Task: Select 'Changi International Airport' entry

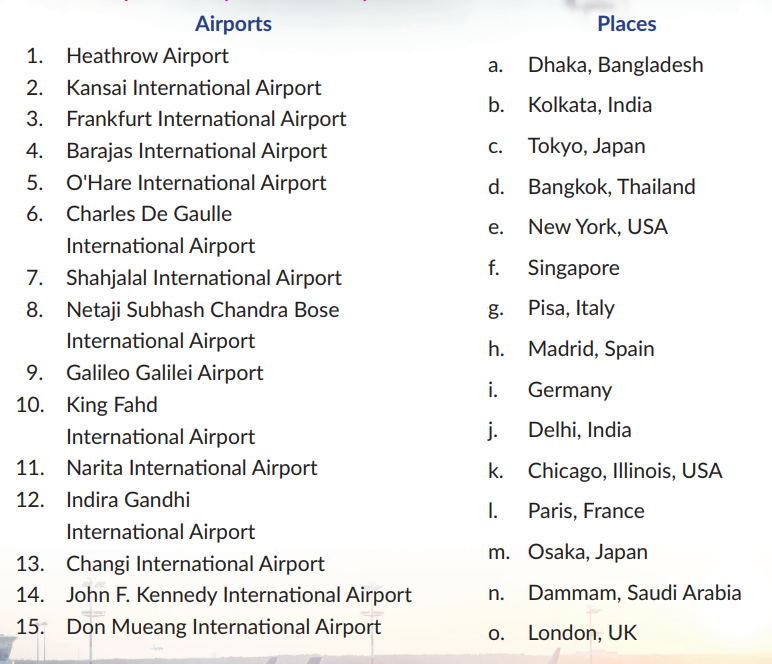Action: [x=195, y=564]
